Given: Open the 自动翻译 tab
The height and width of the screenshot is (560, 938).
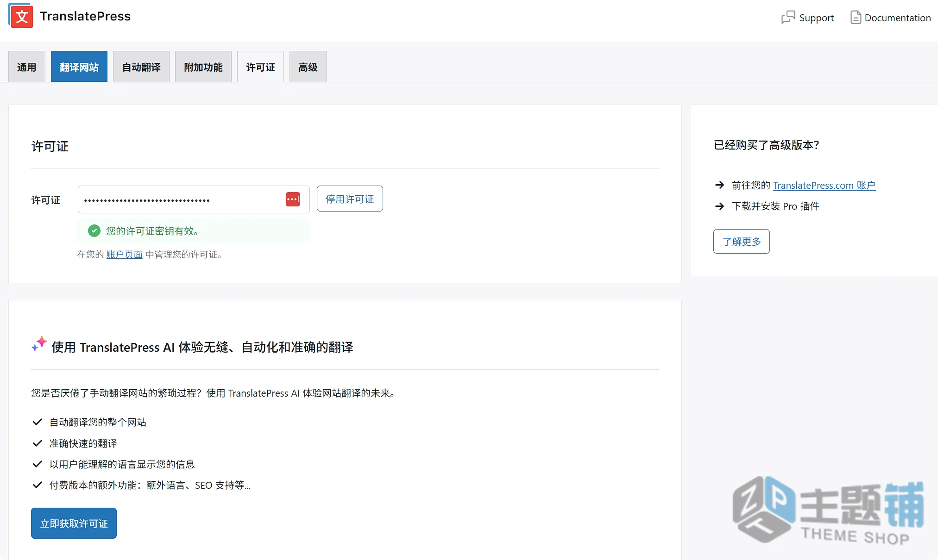Looking at the screenshot, I should [141, 67].
